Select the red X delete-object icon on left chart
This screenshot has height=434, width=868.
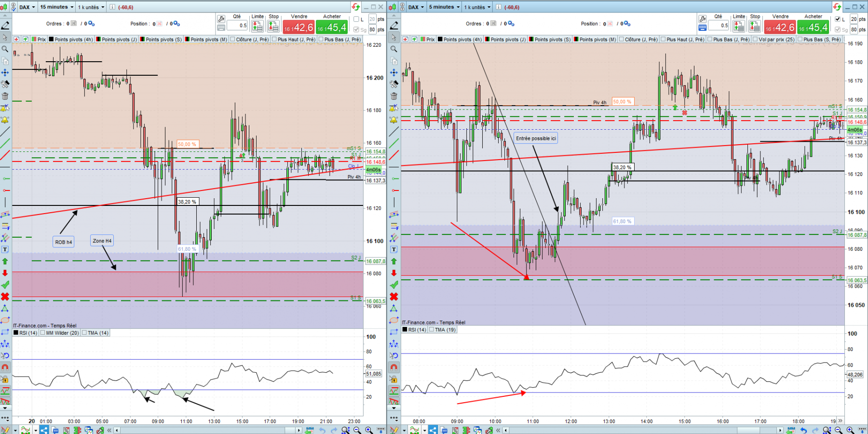5,297
